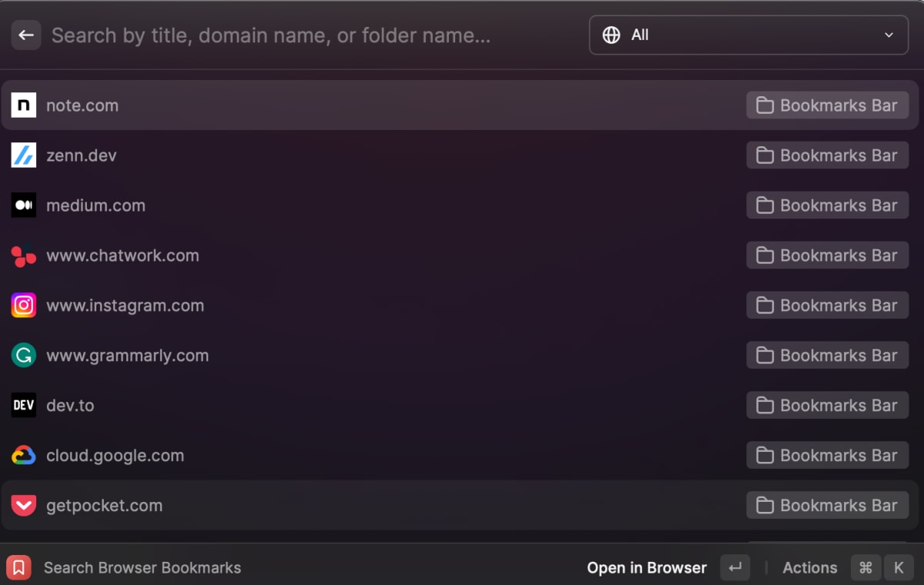The width and height of the screenshot is (924, 585).
Task: Select the zenn.dev bookmark
Action: coord(460,155)
